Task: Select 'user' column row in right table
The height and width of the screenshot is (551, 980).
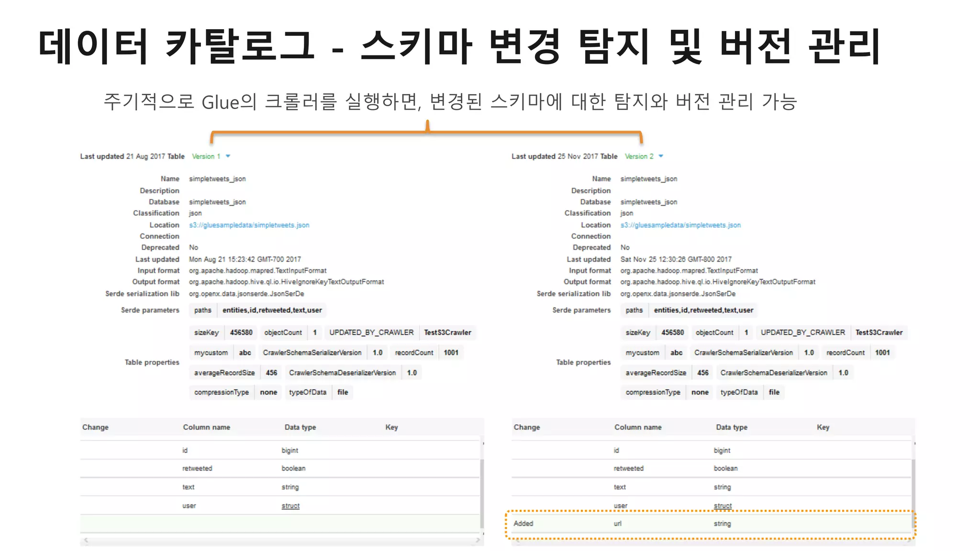Action: [x=711, y=506]
